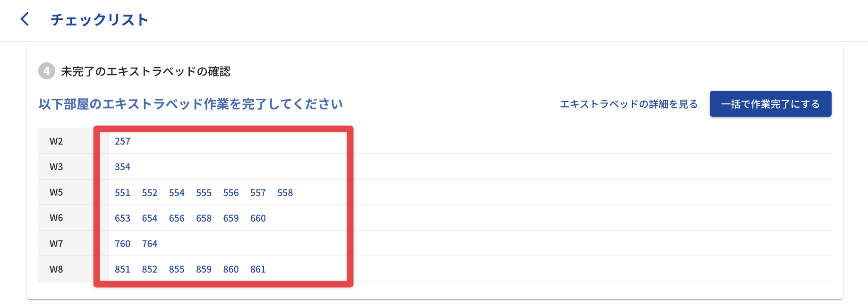
Task: Open room 861 link
Action: 258,269
